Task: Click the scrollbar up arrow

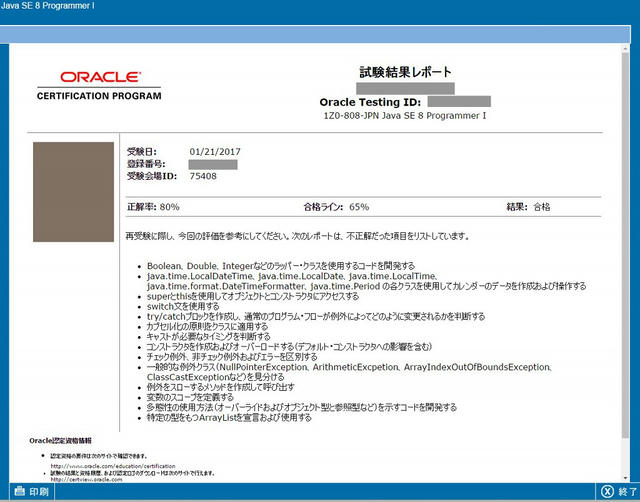Action: 625,49
